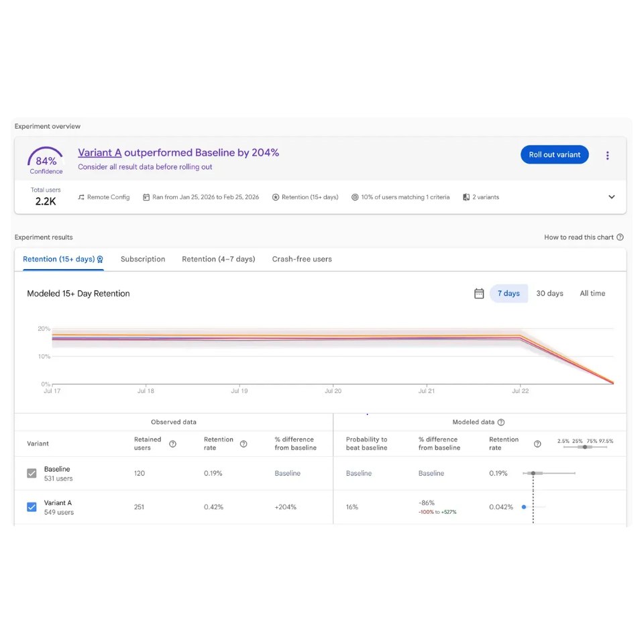This screenshot has width=644, height=644.
Task: Select the All time range
Action: 592,293
